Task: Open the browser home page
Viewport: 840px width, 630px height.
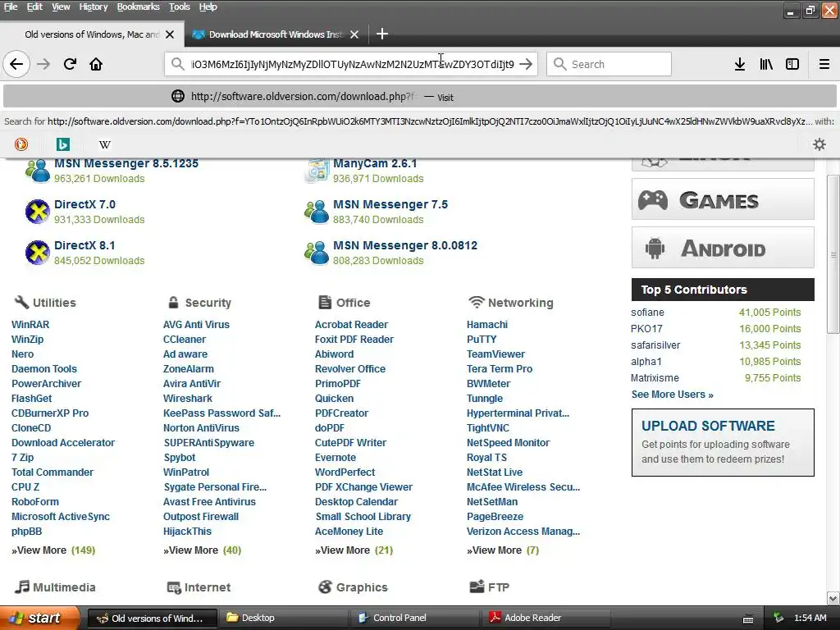Action: click(x=96, y=64)
